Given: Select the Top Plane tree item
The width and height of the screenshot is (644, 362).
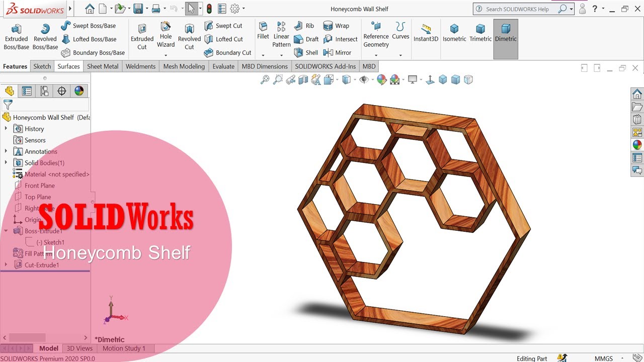Looking at the screenshot, I should pos(32,197).
